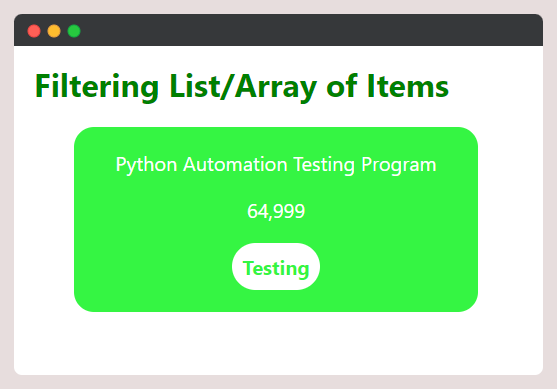557x389 pixels.
Task: Click the word Items in heading
Action: click(x=408, y=86)
